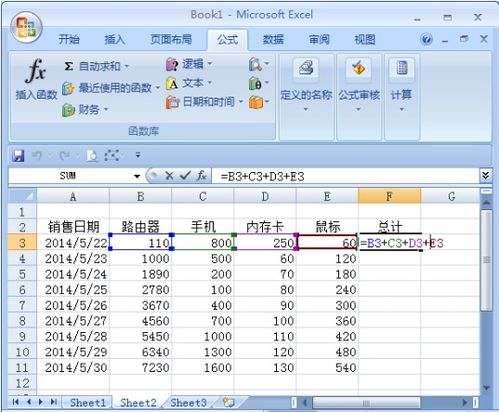Confirm the formula with the checkmark
The width and height of the screenshot is (499, 412).
pyautogui.click(x=185, y=175)
